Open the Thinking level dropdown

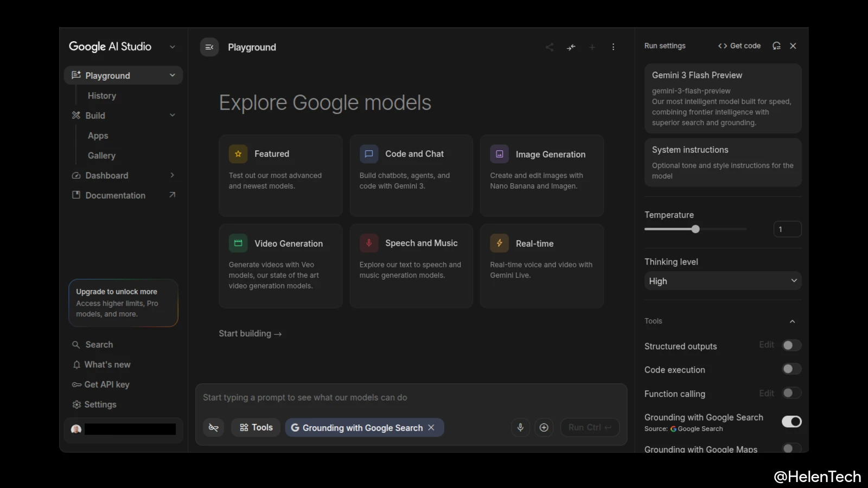722,281
